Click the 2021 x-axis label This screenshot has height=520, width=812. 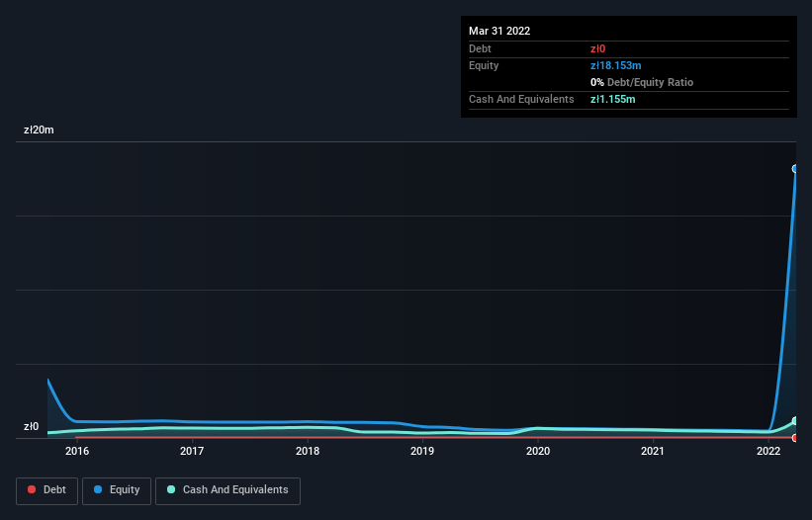click(653, 451)
